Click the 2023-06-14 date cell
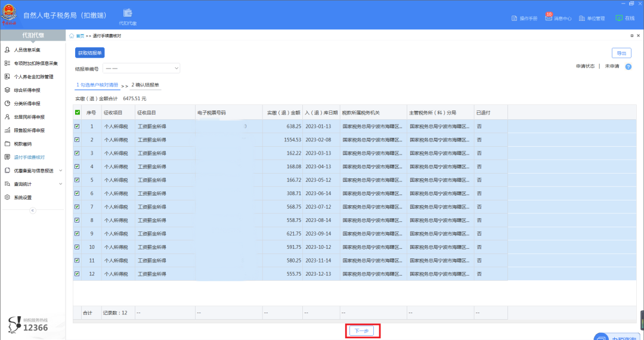644x340 pixels. pos(318,193)
